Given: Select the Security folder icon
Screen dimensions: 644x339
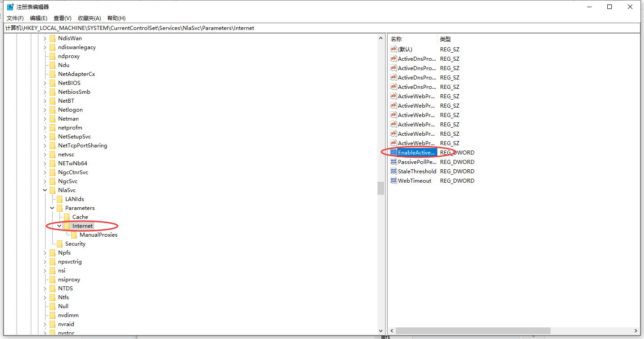Looking at the screenshot, I should click(x=60, y=244).
